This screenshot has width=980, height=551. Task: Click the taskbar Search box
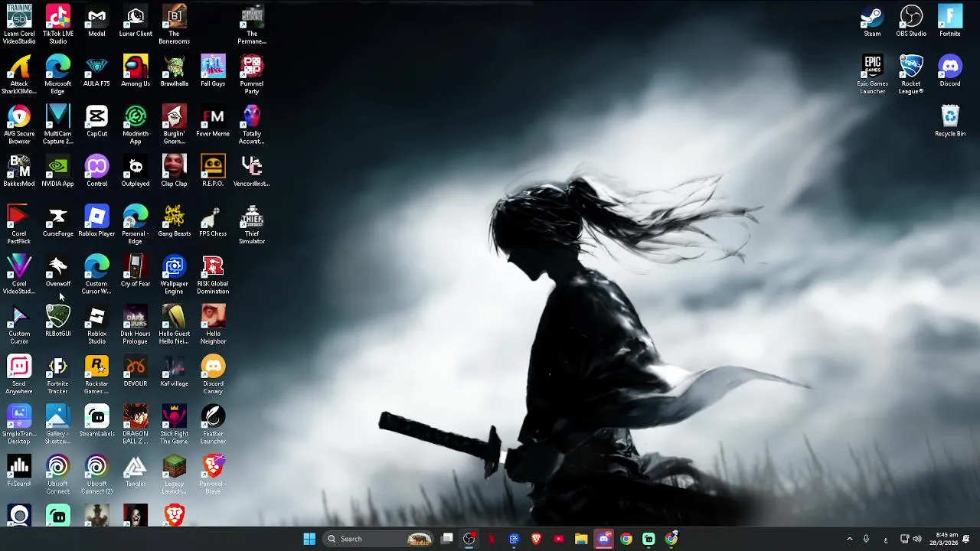pyautogui.click(x=379, y=539)
